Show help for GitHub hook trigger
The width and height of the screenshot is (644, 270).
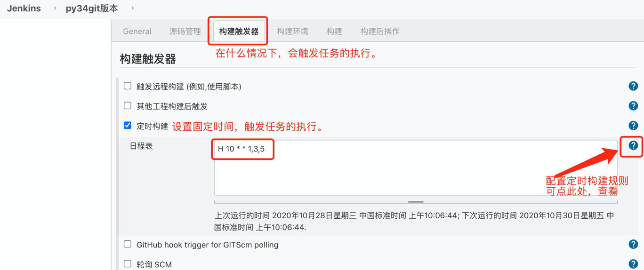pos(633,244)
